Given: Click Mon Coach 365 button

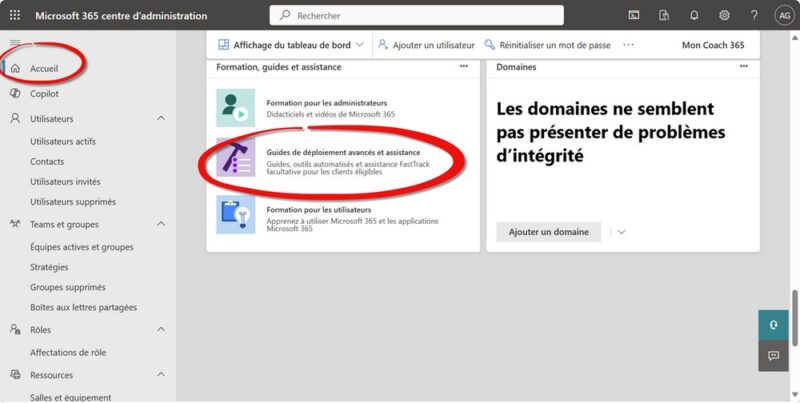Looking at the screenshot, I should (713, 45).
